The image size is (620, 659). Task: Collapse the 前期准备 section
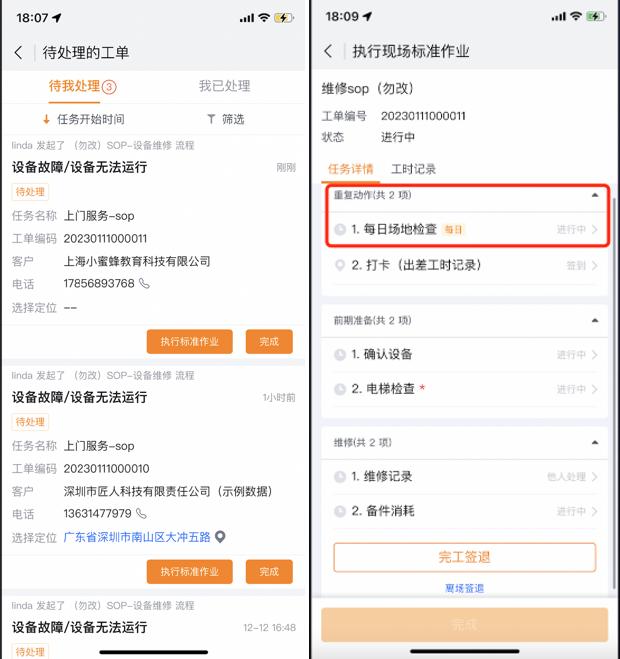pyautogui.click(x=595, y=321)
